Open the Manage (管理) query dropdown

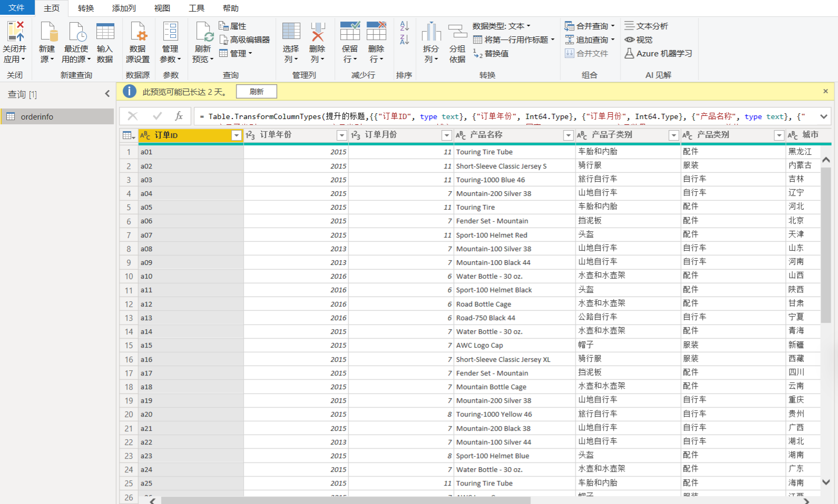(235, 53)
